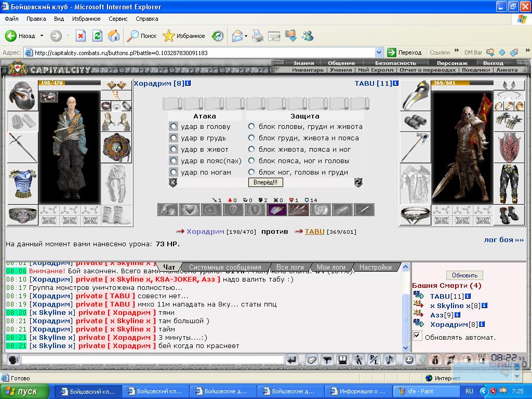Click Хорадрим's skull shield slot
The height and width of the screenshot is (399, 532).
tap(116, 148)
